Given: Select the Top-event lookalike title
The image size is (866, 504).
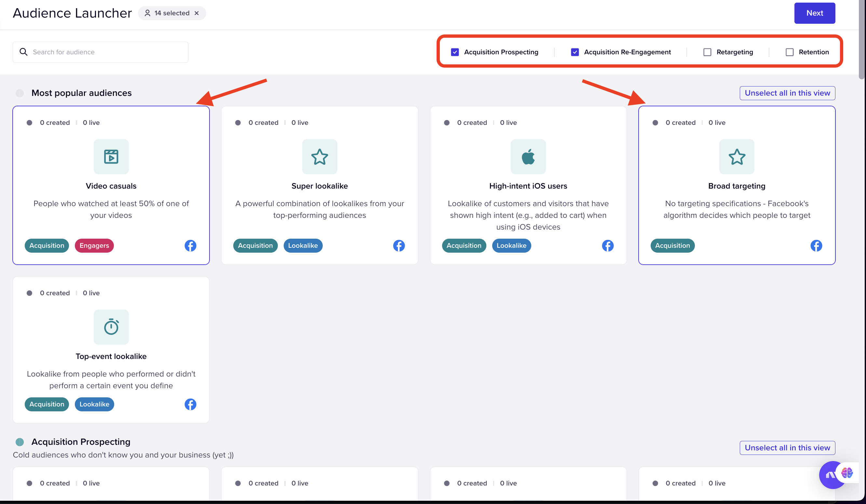Looking at the screenshot, I should (x=111, y=356).
